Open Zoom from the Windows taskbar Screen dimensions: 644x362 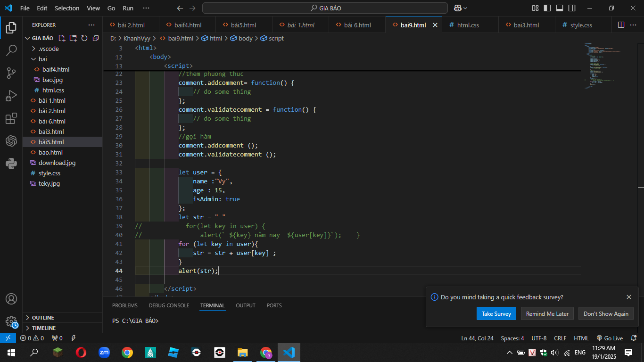(x=104, y=352)
